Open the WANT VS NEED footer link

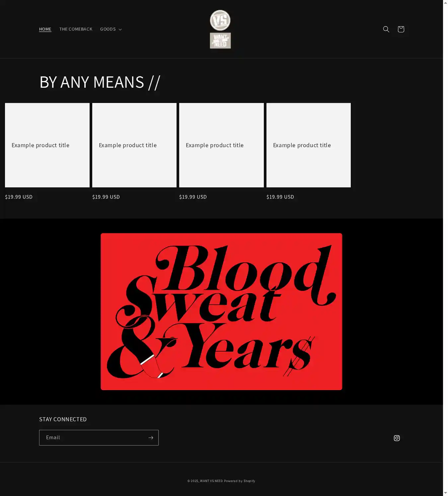click(211, 481)
